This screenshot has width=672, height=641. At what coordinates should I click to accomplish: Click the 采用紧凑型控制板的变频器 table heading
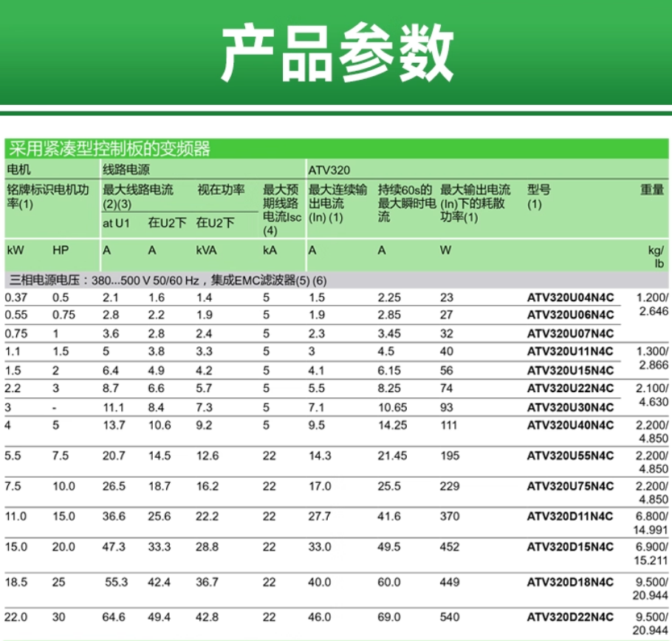109,149
